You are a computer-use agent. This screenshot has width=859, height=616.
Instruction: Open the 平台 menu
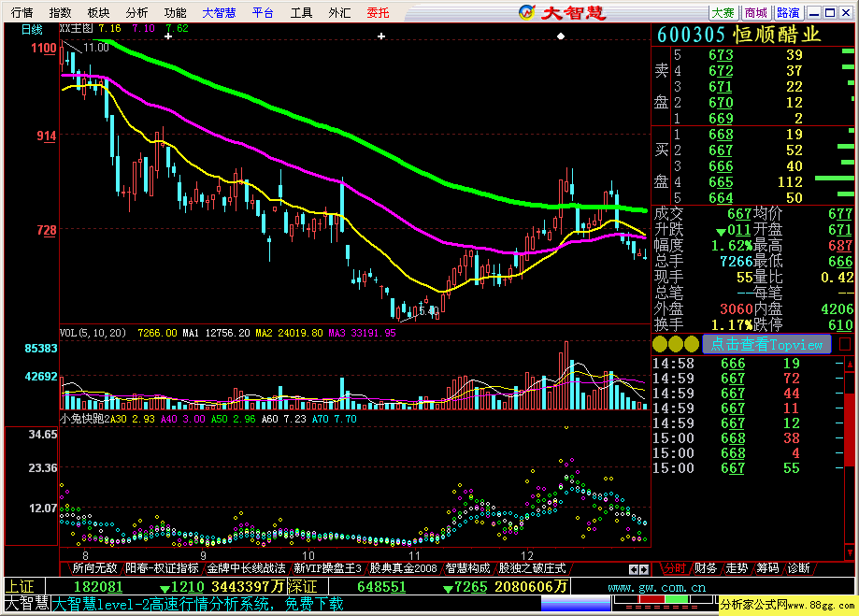[x=263, y=12]
